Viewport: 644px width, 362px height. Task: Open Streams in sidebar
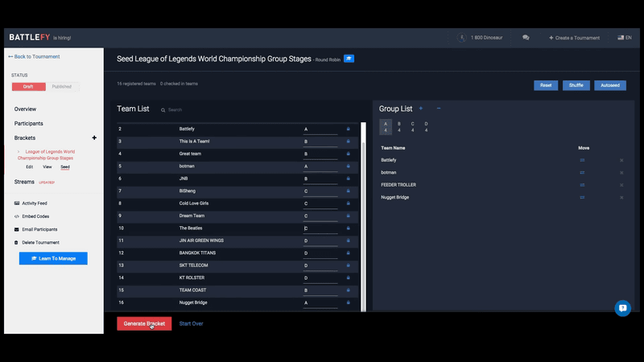pyautogui.click(x=24, y=182)
